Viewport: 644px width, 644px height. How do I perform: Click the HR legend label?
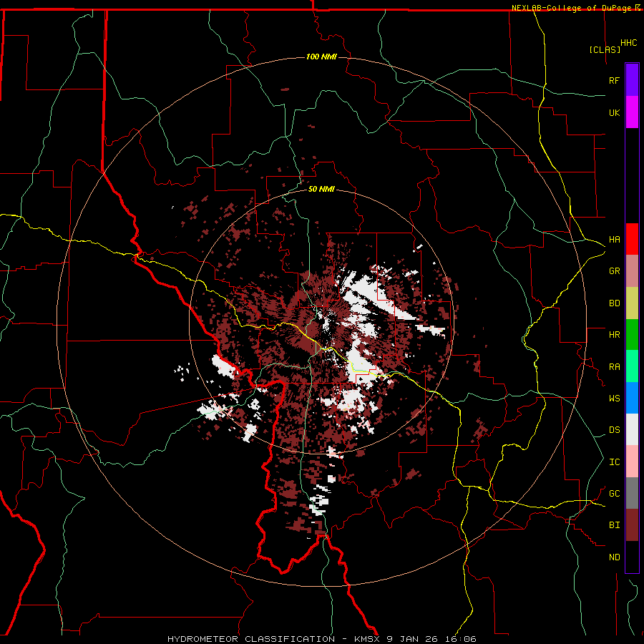point(614,335)
